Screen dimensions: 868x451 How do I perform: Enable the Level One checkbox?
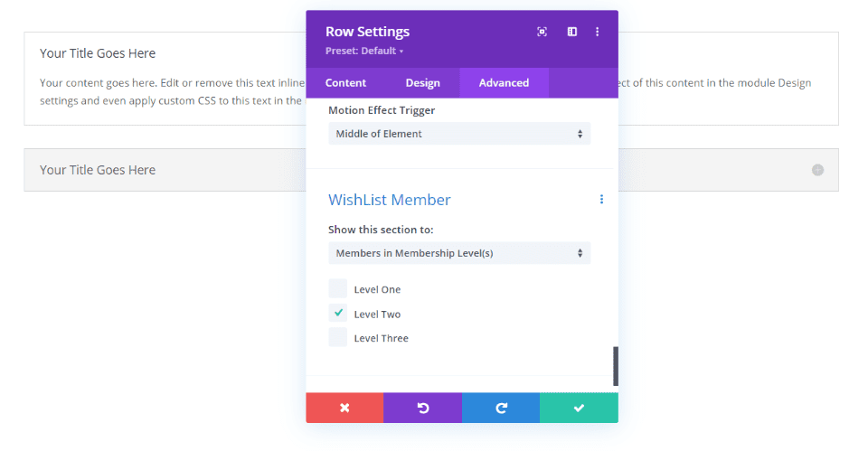click(x=338, y=289)
